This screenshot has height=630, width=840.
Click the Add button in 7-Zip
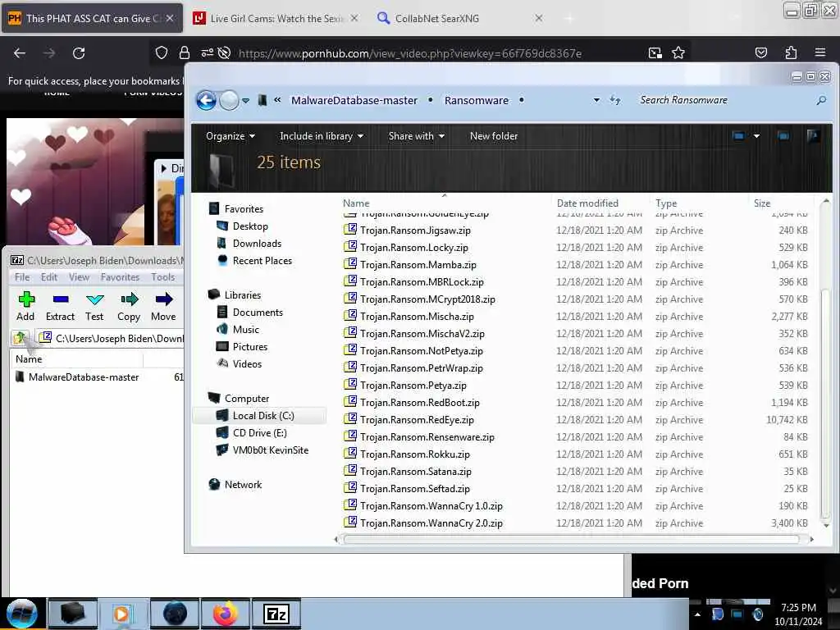25,307
